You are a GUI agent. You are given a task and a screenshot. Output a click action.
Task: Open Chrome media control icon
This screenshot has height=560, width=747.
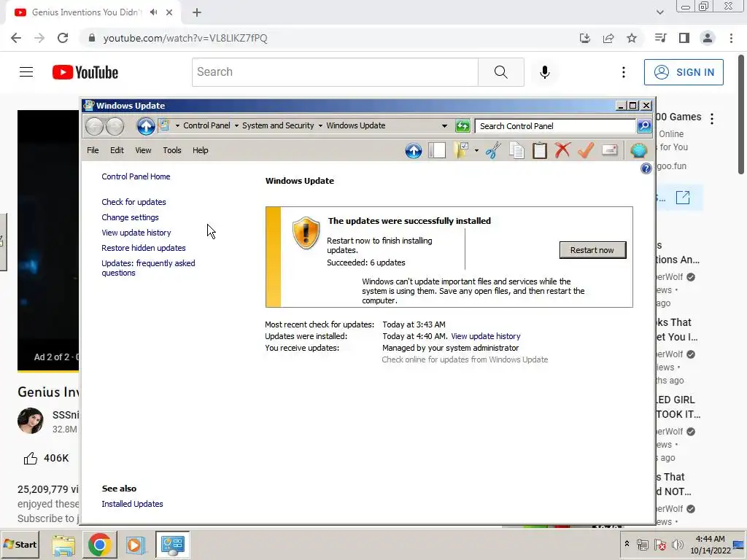pyautogui.click(x=660, y=38)
